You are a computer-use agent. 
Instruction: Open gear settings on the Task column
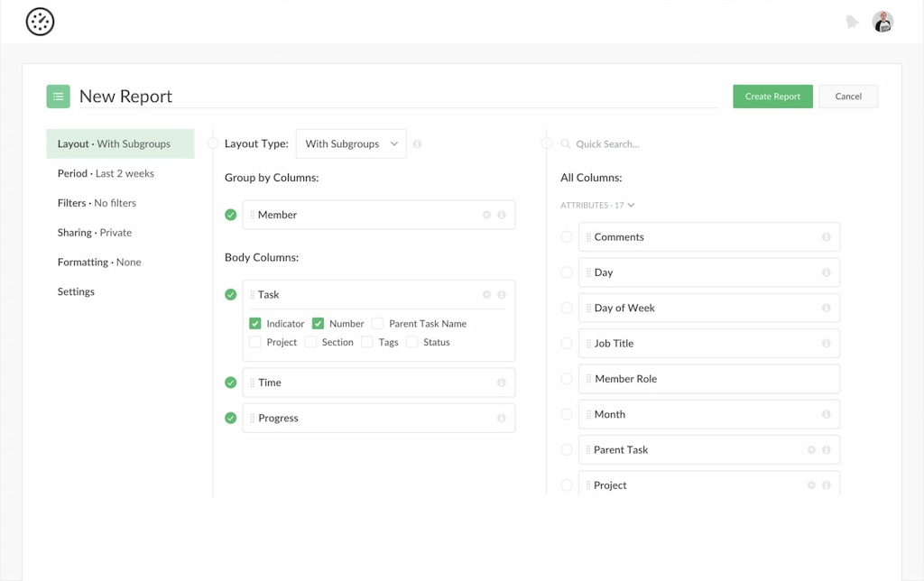[x=486, y=294]
